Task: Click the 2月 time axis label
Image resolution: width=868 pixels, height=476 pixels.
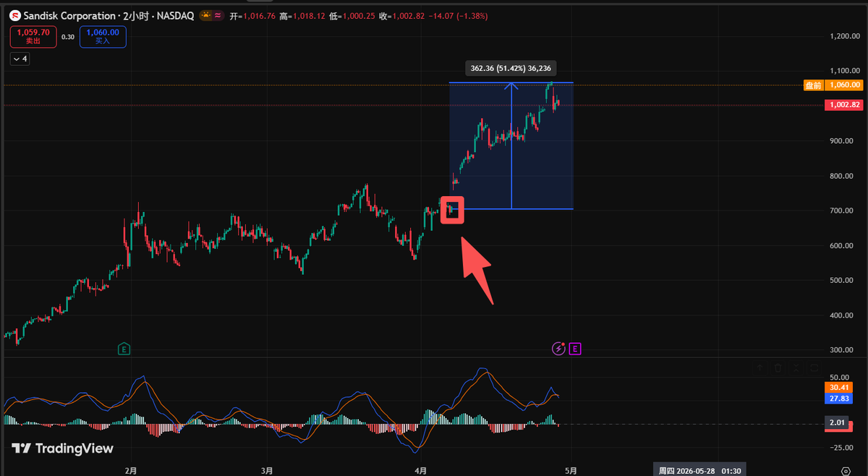Action: coord(130,470)
